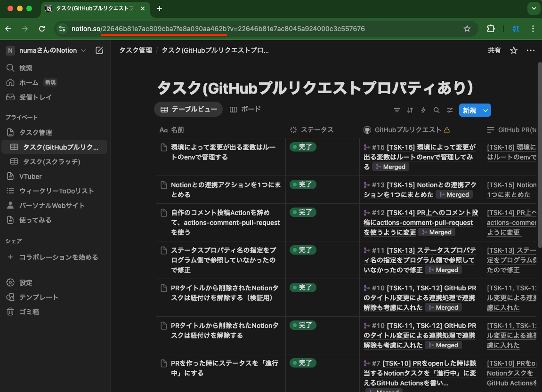
Task: Click the sort arrows icon
Action: 410,110
